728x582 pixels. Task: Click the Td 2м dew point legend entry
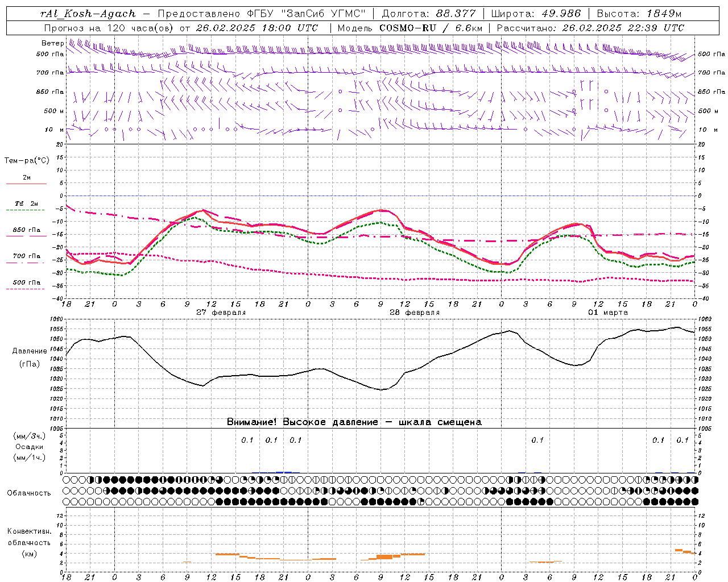26,204
